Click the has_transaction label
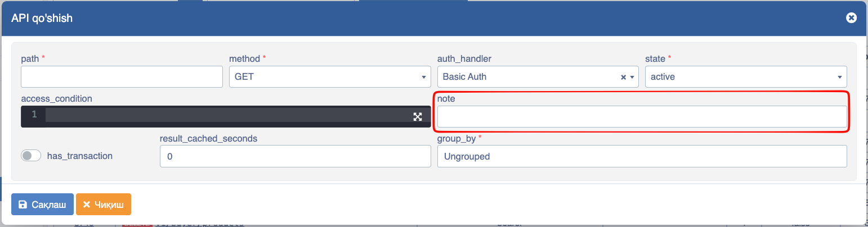Viewport: 868px width, 227px height. click(x=80, y=156)
